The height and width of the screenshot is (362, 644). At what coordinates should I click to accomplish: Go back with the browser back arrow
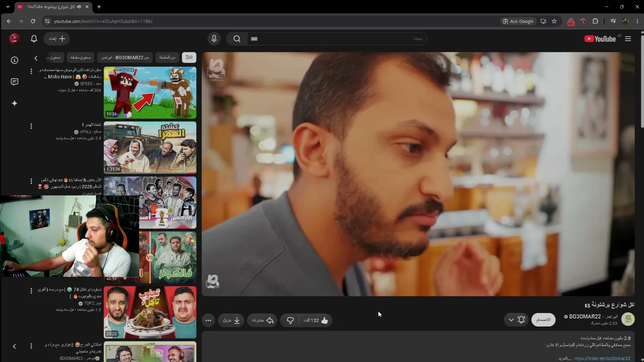coord(9,21)
